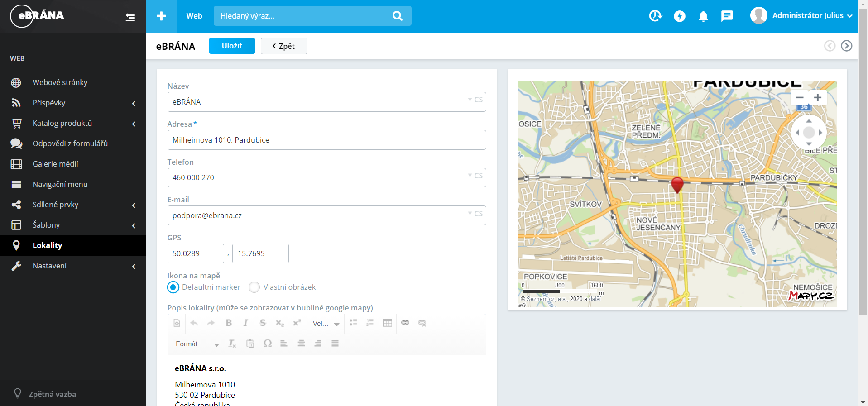Go to next record arrow
Screen dimensions: 868x406
(847, 46)
